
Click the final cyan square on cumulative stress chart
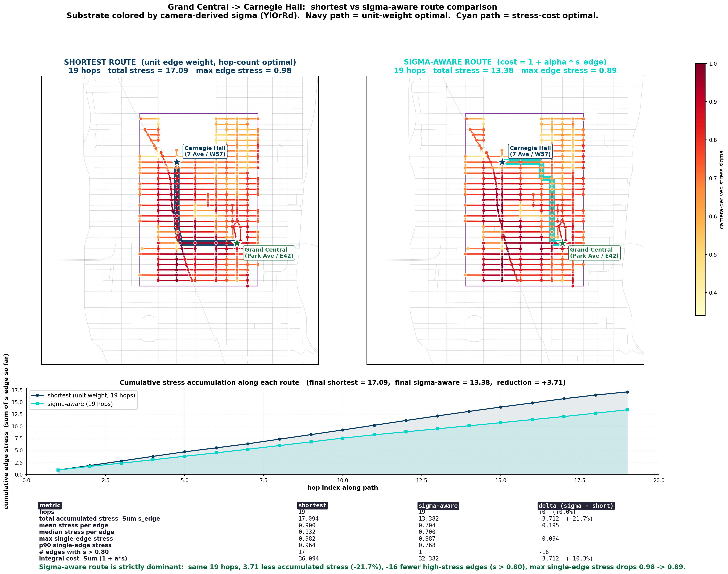pyautogui.click(x=627, y=410)
